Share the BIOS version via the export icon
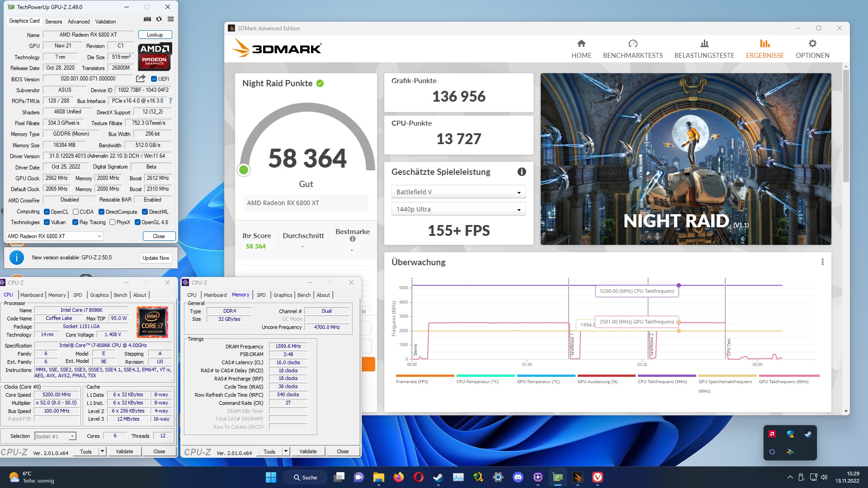This screenshot has height=488, width=868. [141, 79]
